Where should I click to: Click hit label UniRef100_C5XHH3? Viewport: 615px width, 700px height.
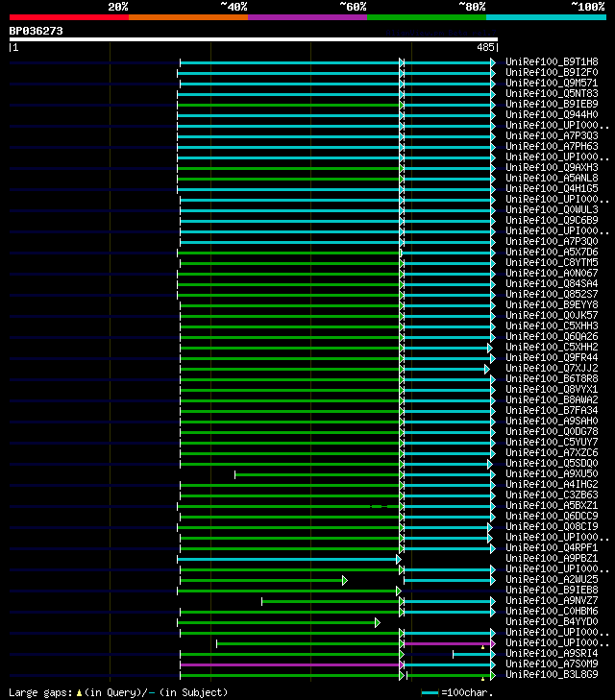point(552,326)
